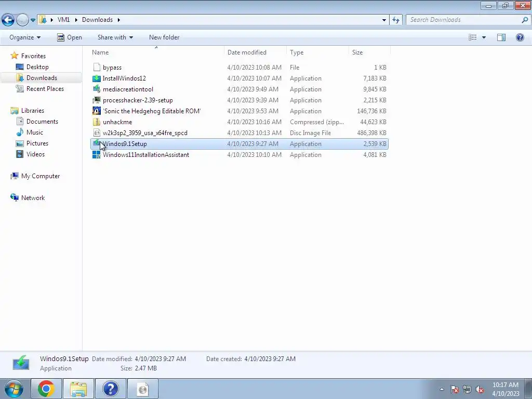Select My Computer in navigation pane
The image size is (532, 399).
tap(41, 176)
